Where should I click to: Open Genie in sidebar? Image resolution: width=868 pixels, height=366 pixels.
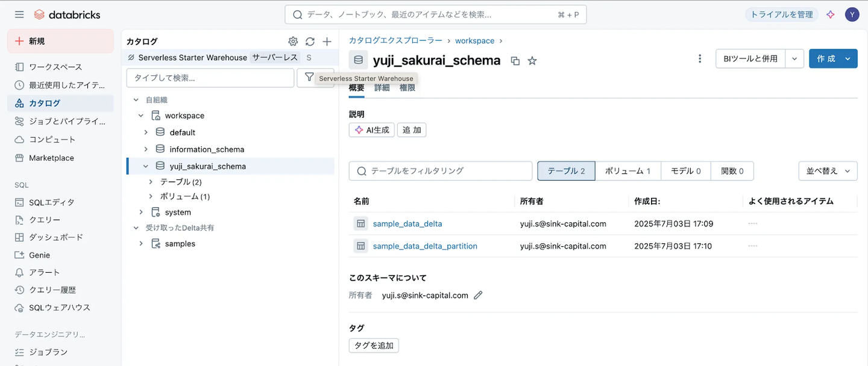60,255
